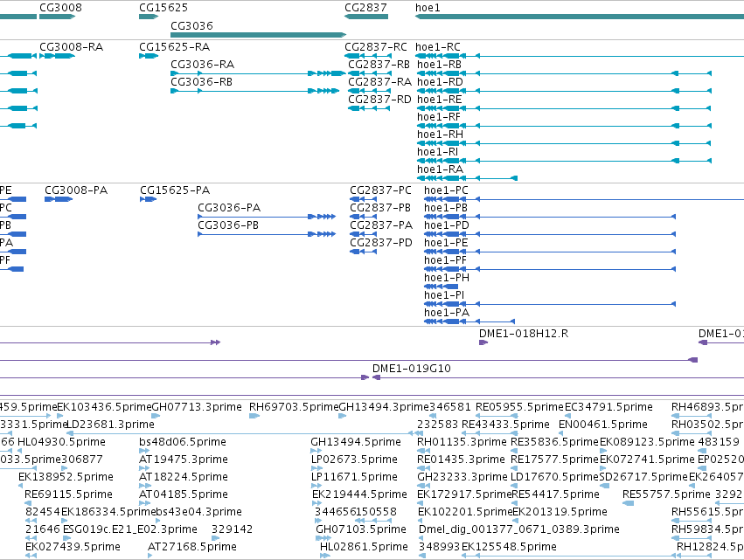Select transcript hoe1-RB
744x560 pixels.
click(564, 73)
